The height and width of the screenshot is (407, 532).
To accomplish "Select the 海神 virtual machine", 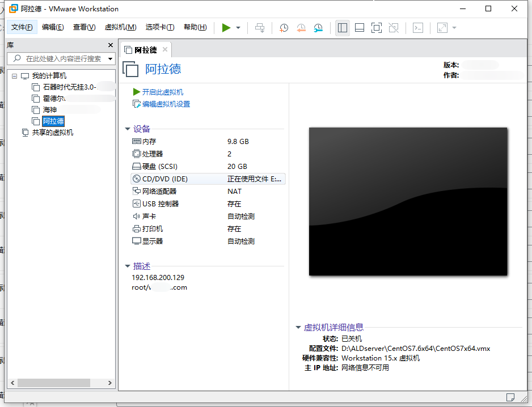I will pos(49,110).
